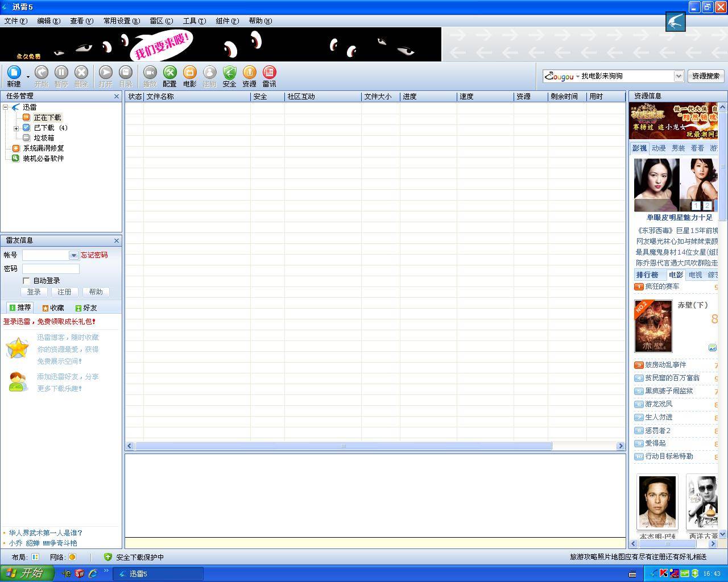
Task: Select 正在下载 in the task tree
Action: 47,118
